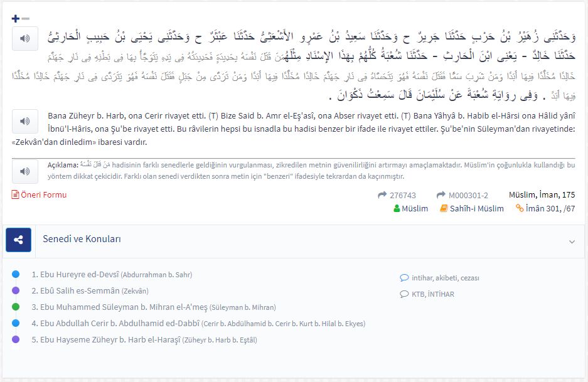
Task: Collapse the Senedi ve Konuları section chevron
Action: (572, 241)
